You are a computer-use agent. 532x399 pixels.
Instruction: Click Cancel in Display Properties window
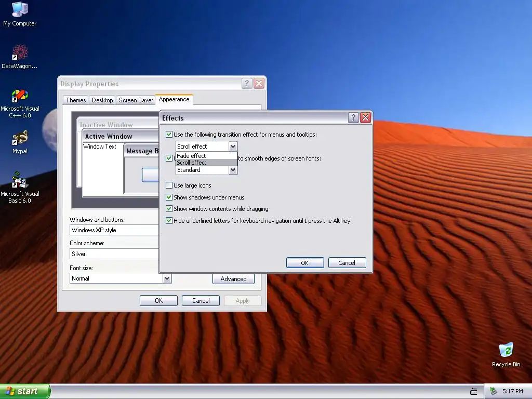click(201, 301)
